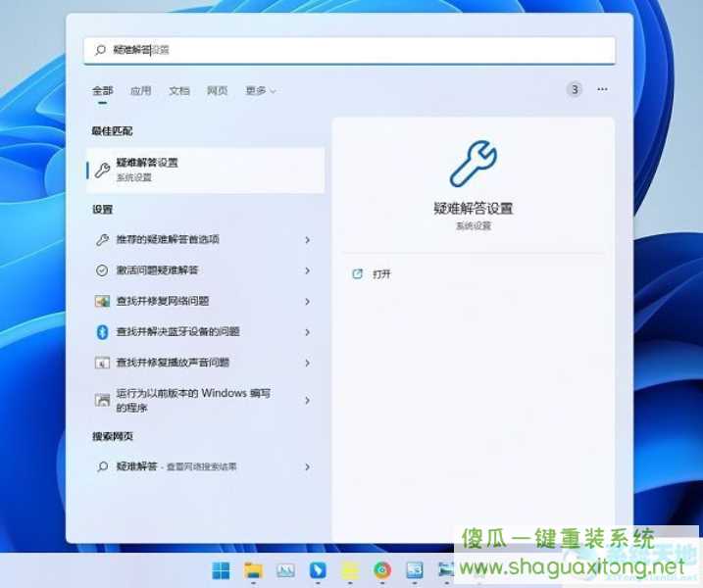703x588 pixels.
Task: Select the 查找并修复网络问题 text
Action: 163,301
